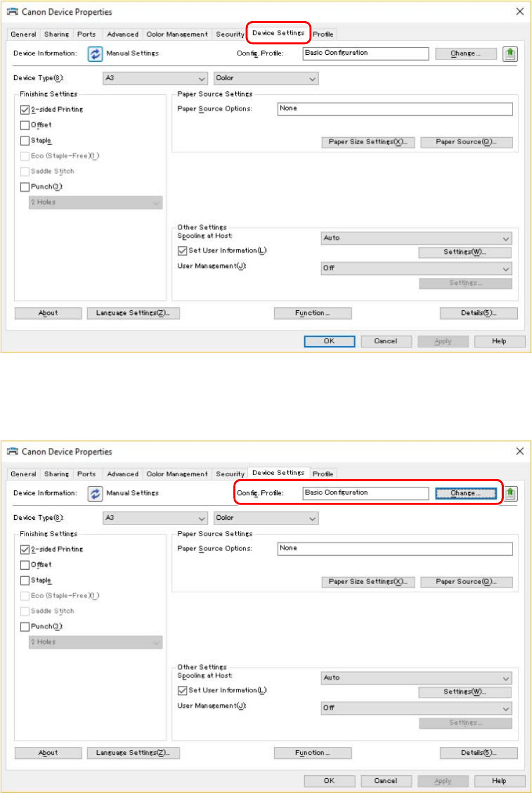Image resolution: width=532 pixels, height=793 pixels.
Task: Toggle 2-sided Printing in upper dialog
Action: pyautogui.click(x=25, y=110)
